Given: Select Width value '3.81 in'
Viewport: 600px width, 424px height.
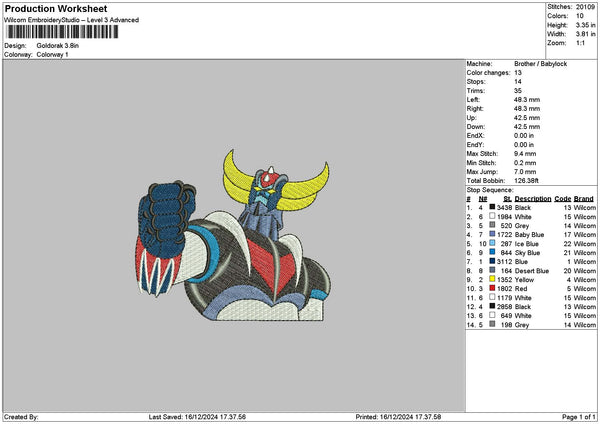Looking at the screenshot, I should [585, 34].
